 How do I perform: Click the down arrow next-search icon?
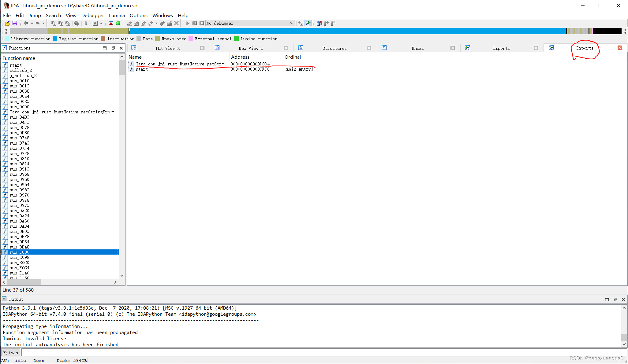tap(86, 23)
